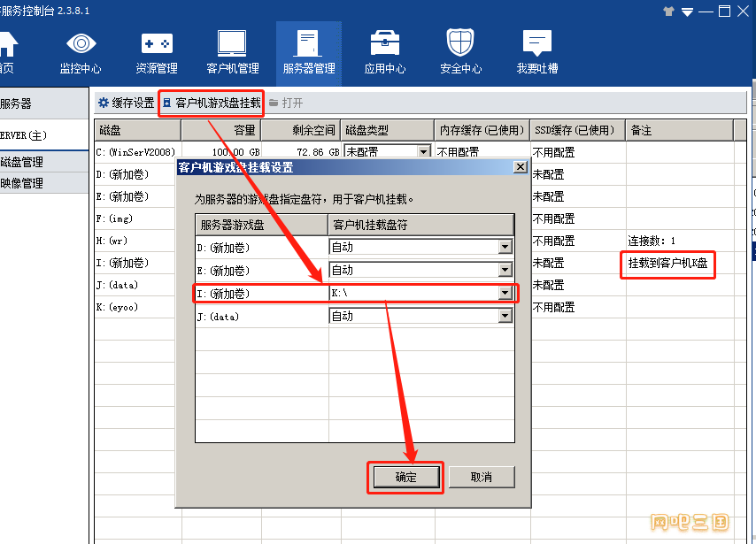Open 资源管理 resource management
The image size is (756, 544).
click(157, 53)
